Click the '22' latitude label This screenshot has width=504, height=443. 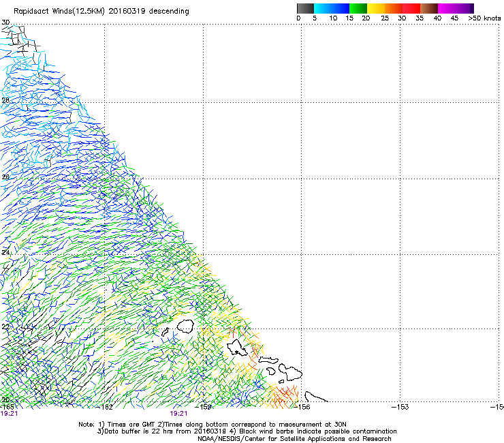5,327
